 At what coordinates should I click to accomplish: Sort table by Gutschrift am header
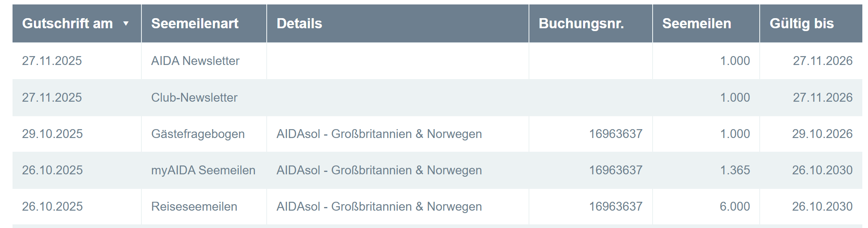click(67, 24)
